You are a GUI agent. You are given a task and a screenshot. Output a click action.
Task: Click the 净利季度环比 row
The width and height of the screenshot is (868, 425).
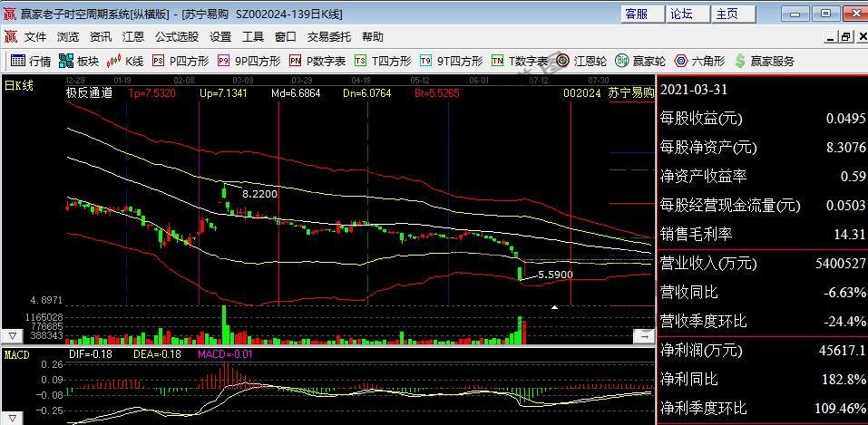pos(762,409)
